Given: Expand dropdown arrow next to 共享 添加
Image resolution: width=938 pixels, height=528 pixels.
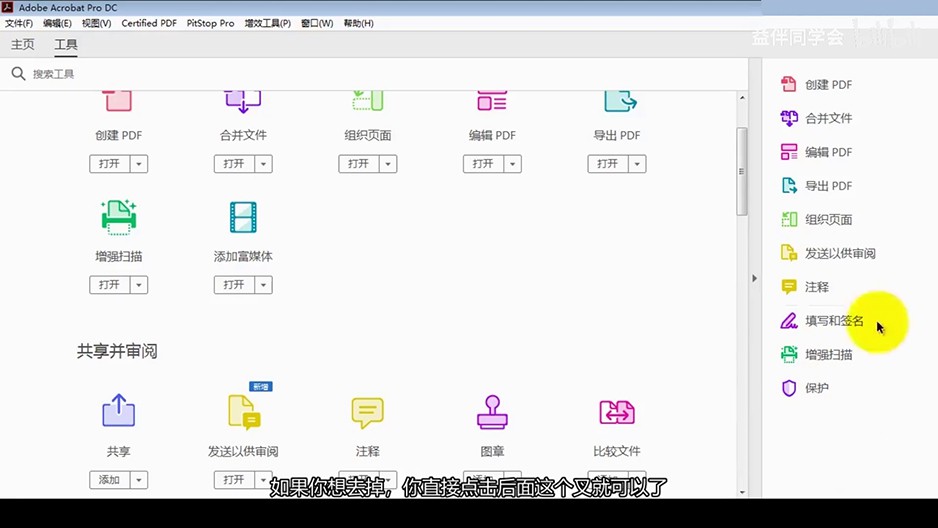Looking at the screenshot, I should coord(139,480).
